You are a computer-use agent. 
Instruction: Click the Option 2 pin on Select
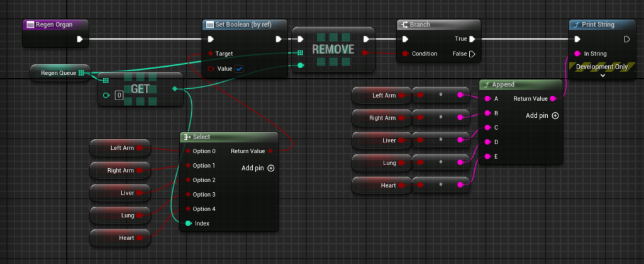[x=187, y=180]
